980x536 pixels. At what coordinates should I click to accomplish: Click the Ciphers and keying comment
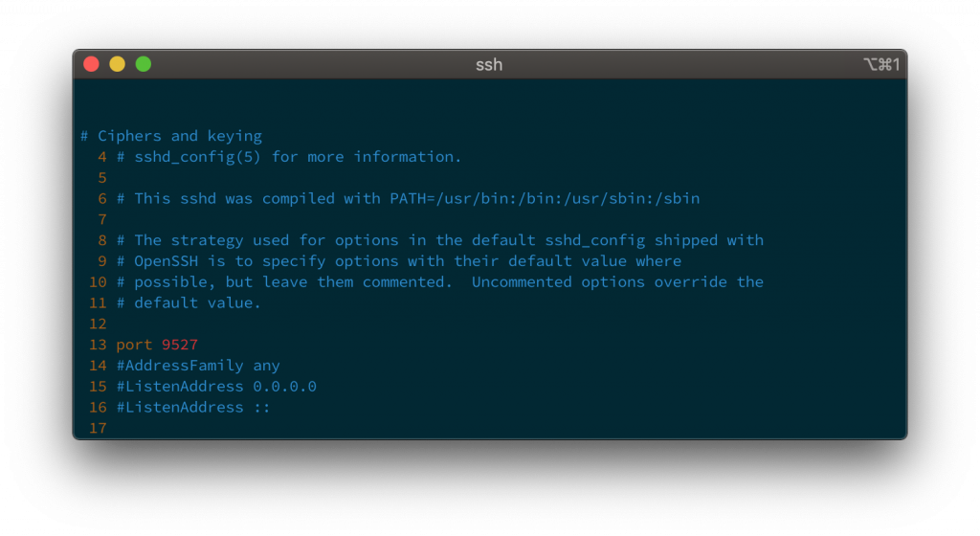(x=171, y=136)
